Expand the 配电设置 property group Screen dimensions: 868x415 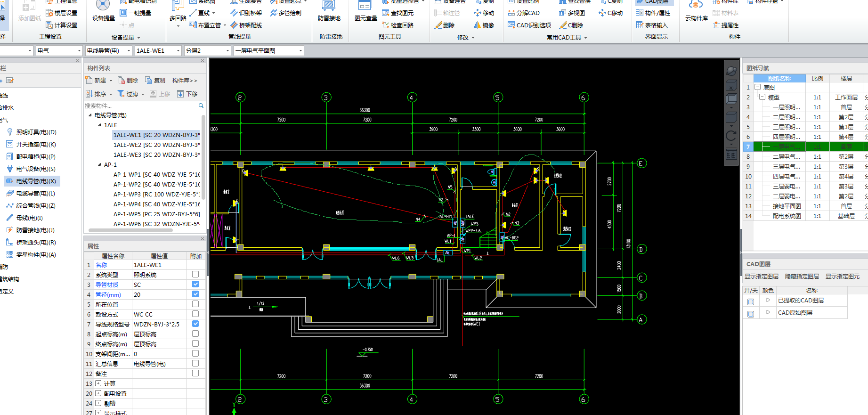(98, 393)
